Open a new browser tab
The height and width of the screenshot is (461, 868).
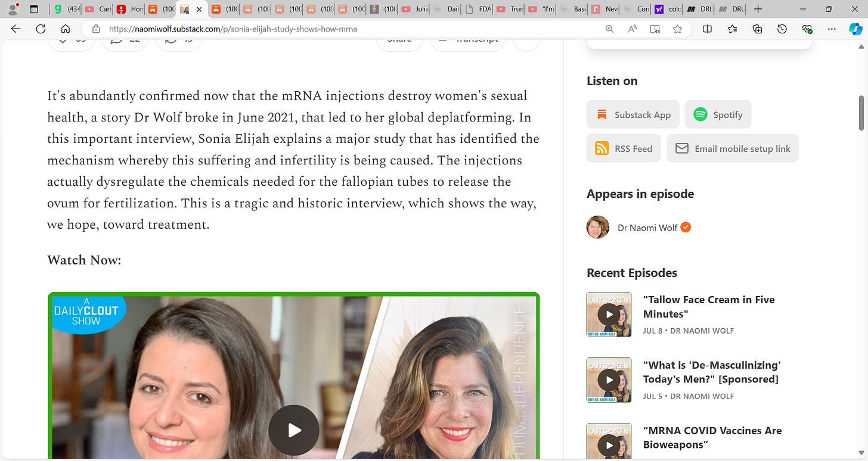click(x=757, y=9)
